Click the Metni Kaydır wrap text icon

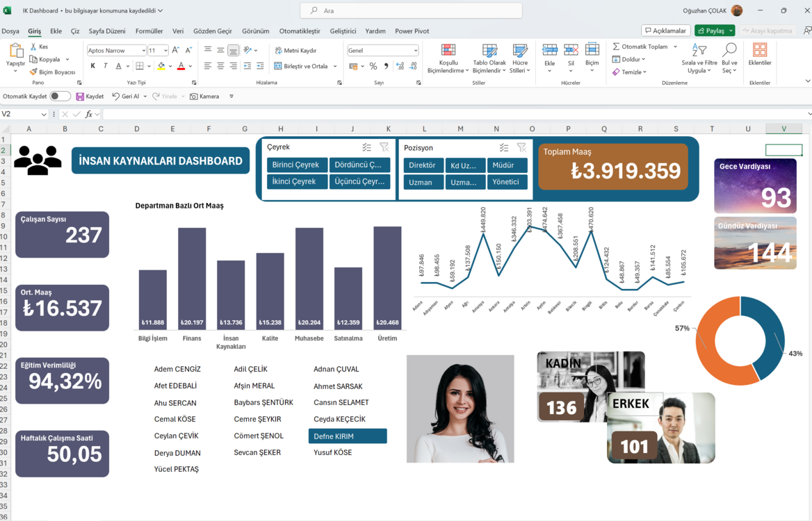click(x=279, y=50)
